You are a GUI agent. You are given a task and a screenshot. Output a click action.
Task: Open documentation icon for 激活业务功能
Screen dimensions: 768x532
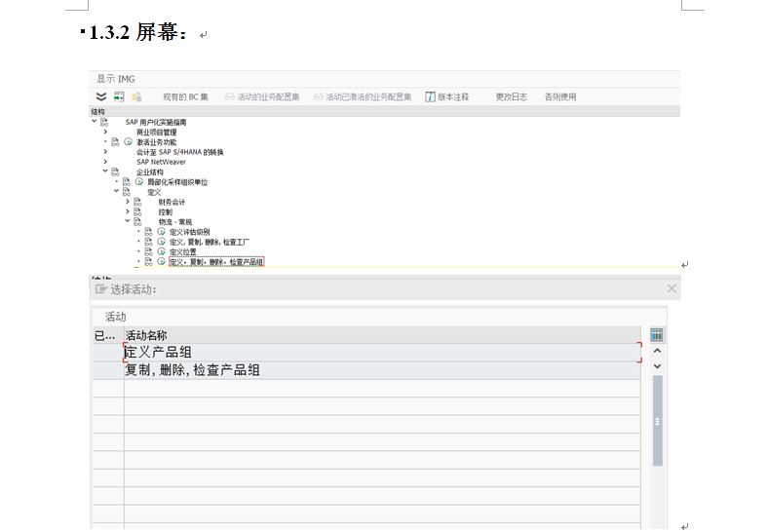[x=115, y=142]
